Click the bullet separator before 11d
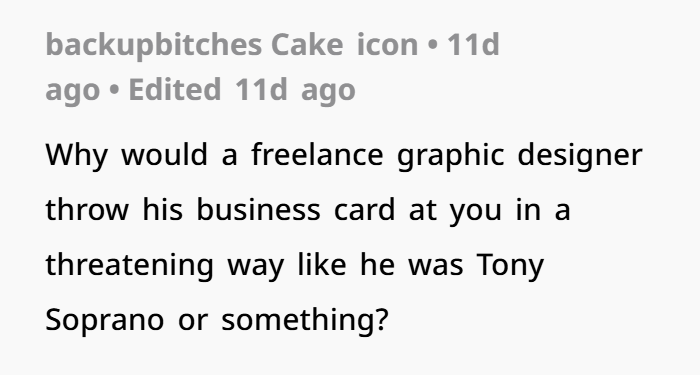Screen dimensions: 700x375 pyautogui.click(x=433, y=45)
